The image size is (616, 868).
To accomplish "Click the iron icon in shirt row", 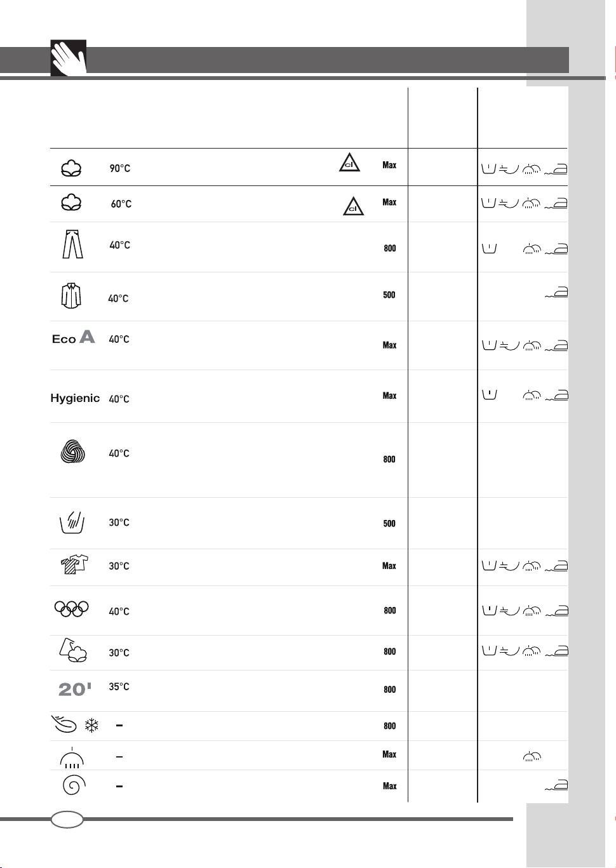I will [x=556, y=293].
